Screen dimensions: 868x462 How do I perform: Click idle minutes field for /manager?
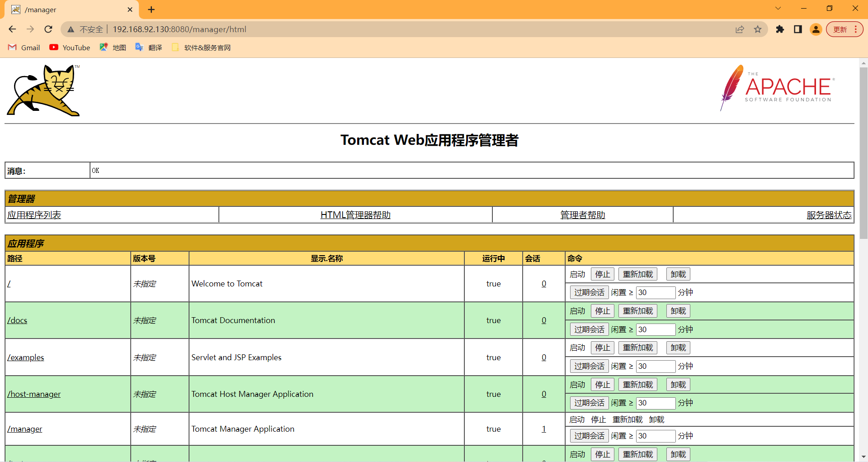(656, 436)
